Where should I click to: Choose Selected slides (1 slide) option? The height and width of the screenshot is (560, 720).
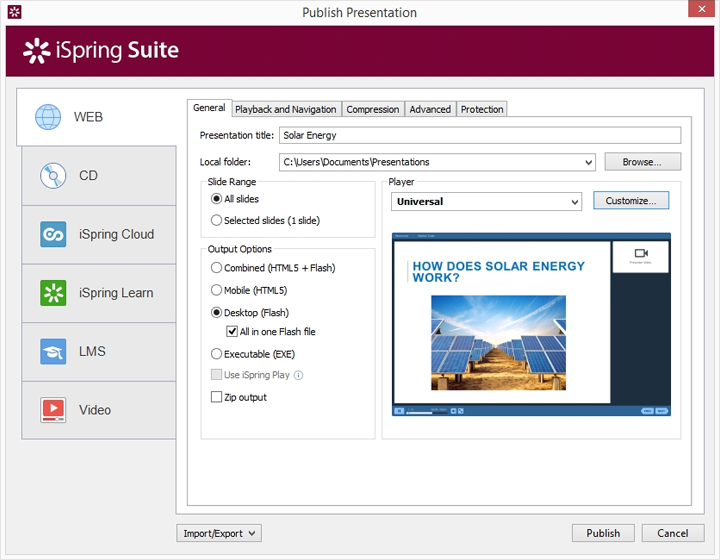coord(216,220)
